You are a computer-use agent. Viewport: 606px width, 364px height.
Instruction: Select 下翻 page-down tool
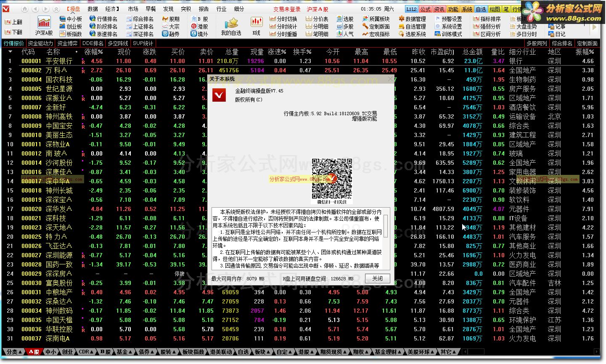tap(13, 32)
